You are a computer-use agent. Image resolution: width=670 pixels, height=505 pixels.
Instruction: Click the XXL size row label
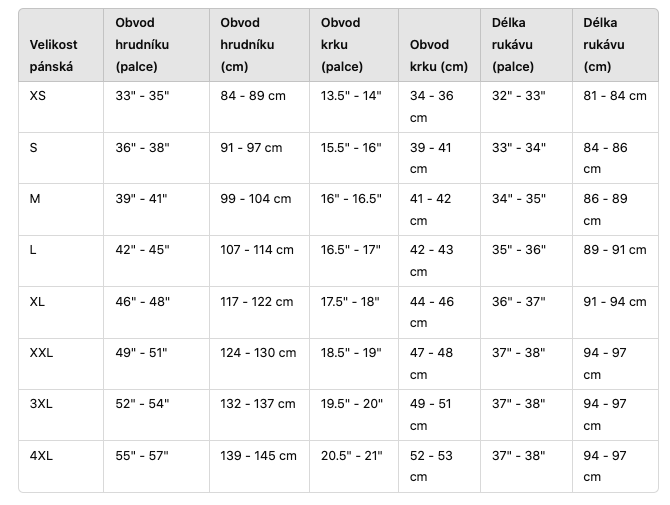point(41,353)
